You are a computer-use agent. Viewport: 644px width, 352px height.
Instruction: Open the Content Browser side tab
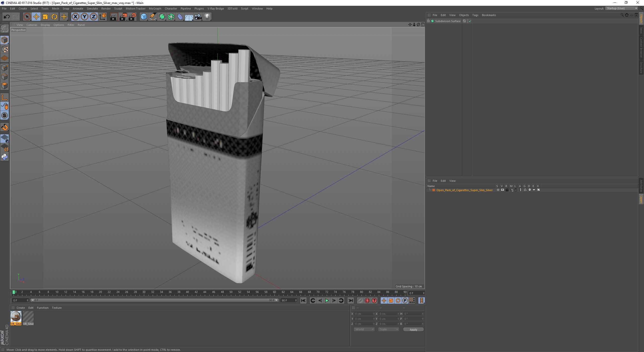(641, 47)
